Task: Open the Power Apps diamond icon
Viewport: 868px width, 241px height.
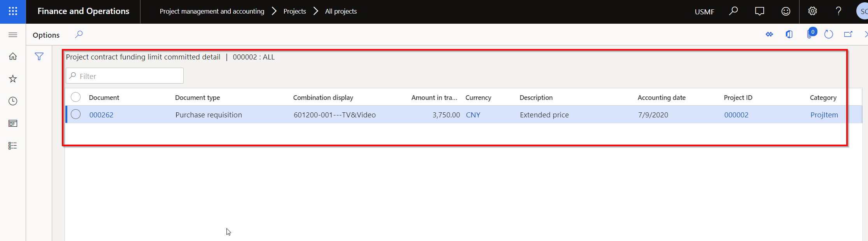Action: (x=769, y=35)
